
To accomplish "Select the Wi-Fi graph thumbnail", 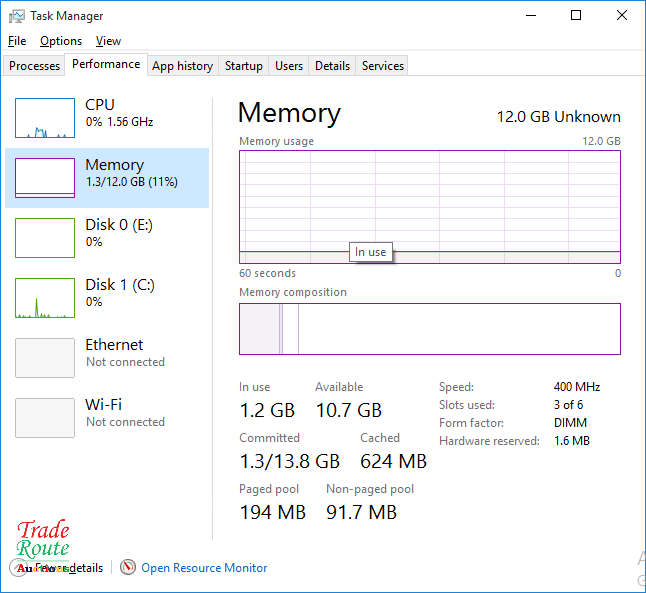I will point(45,418).
